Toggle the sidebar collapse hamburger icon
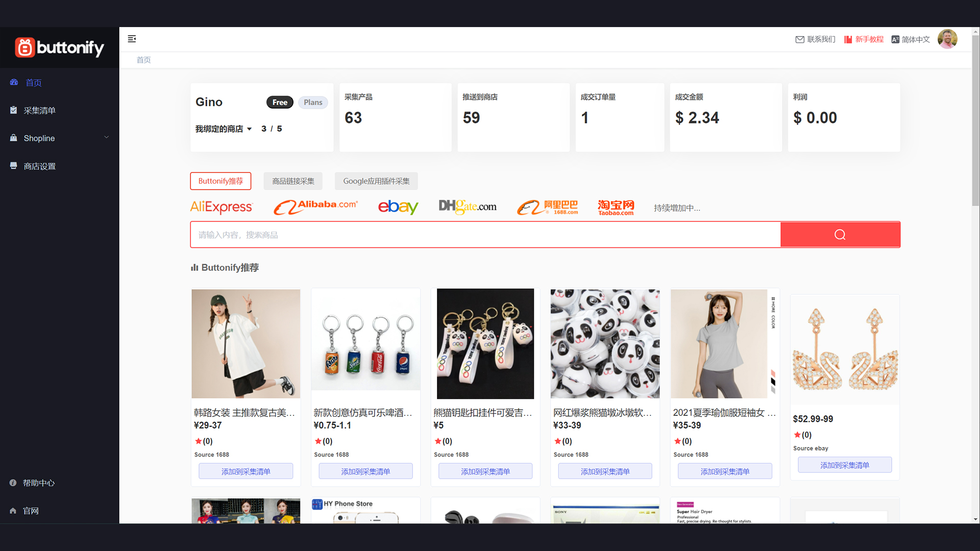Screen dimensions: 980x551 132,39
